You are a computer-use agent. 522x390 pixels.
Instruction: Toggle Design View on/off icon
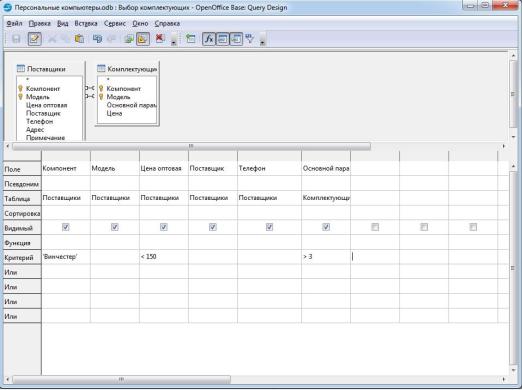coord(143,39)
